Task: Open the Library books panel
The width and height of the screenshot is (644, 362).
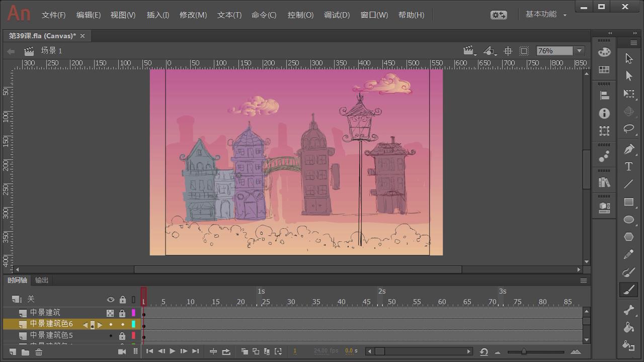Action: [x=604, y=183]
